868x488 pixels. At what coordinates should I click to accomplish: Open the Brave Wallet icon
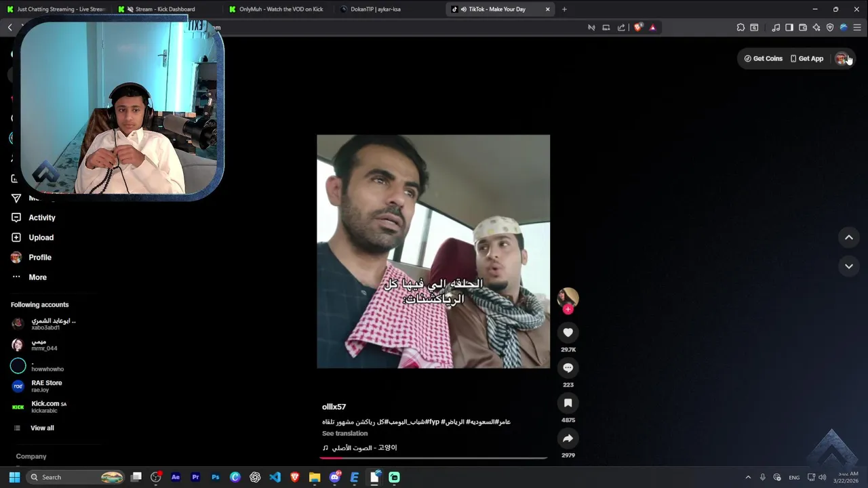(x=803, y=28)
